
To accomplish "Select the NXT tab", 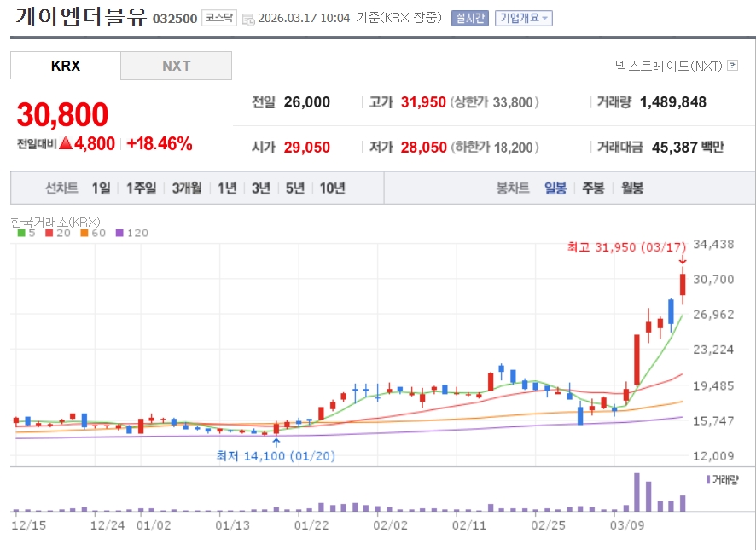I will pos(177,66).
